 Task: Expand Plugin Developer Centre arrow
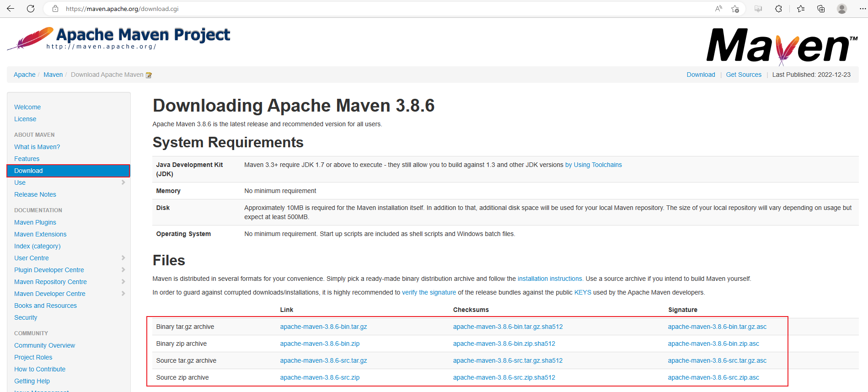123,270
